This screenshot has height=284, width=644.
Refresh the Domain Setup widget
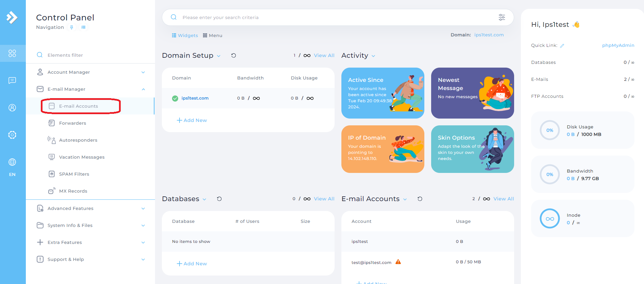[x=234, y=56]
